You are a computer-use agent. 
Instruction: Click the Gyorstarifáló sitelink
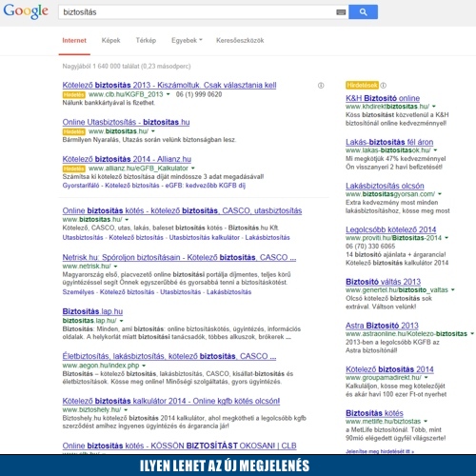(x=81, y=186)
